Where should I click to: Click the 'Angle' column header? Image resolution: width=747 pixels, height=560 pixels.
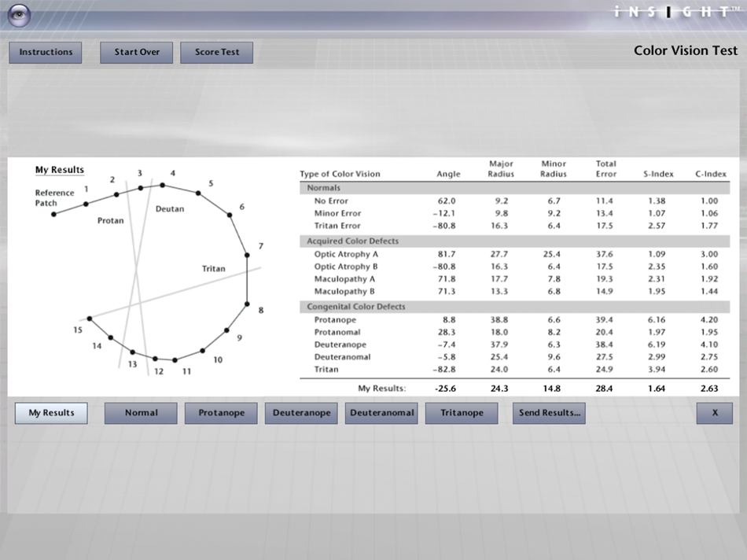(x=448, y=174)
